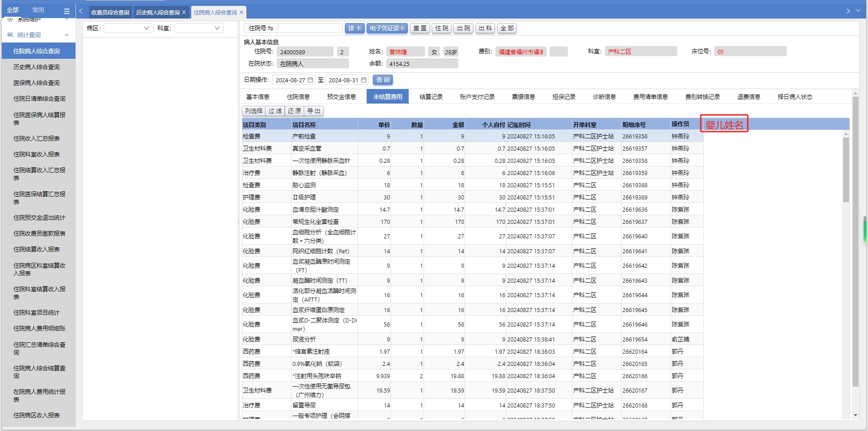Click the 电子凭证读卡 button
Screen dimensions: 868x431
(x=387, y=28)
